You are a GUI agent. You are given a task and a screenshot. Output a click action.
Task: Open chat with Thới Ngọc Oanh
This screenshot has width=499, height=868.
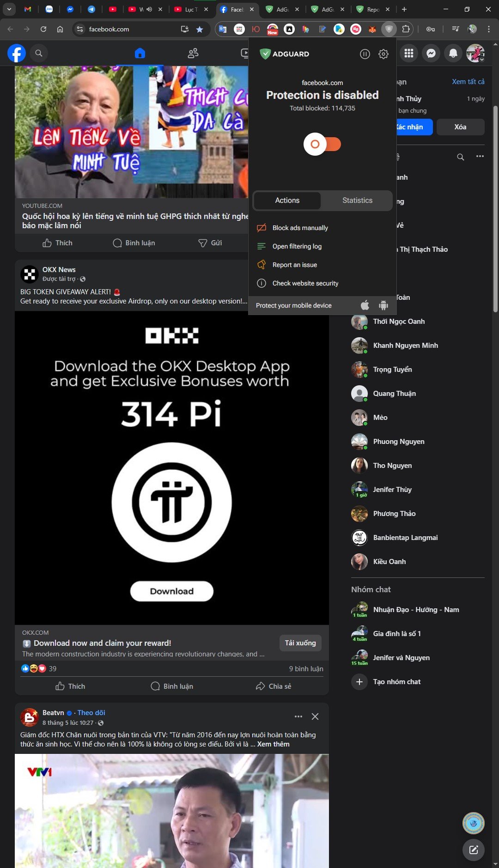point(418,322)
